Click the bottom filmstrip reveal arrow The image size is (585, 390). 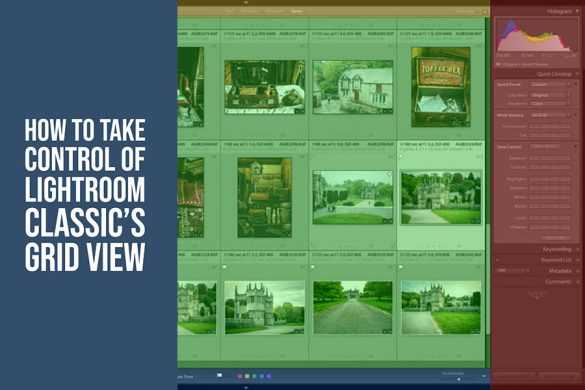[245, 387]
